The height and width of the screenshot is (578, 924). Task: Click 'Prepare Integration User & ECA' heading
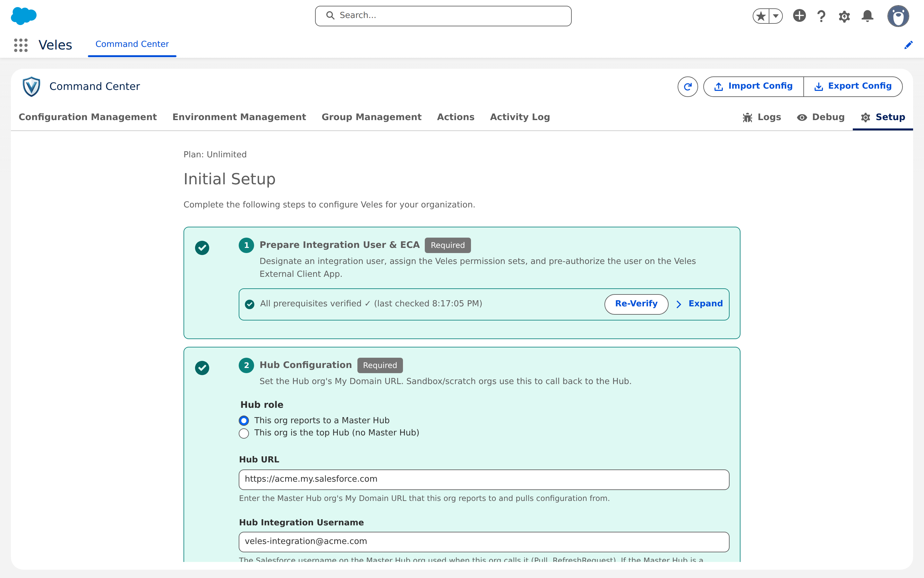click(339, 245)
